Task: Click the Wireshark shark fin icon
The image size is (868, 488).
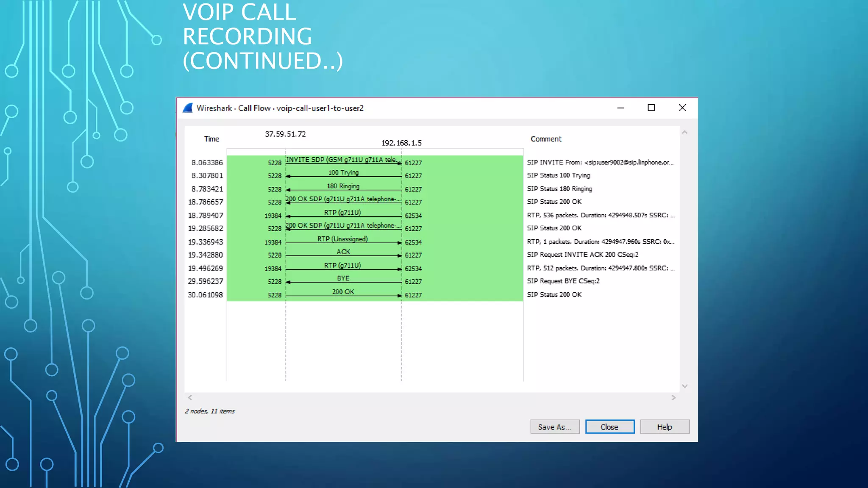Action: [188, 108]
